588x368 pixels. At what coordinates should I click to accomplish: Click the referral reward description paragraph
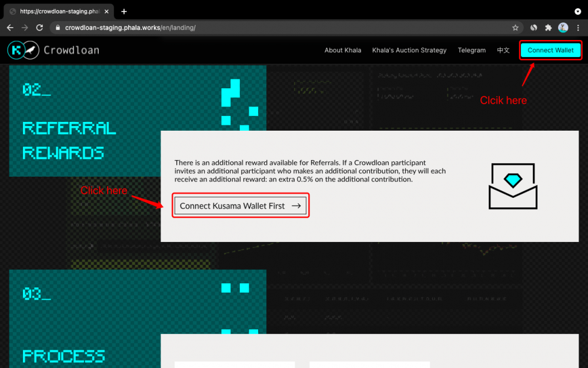310,171
